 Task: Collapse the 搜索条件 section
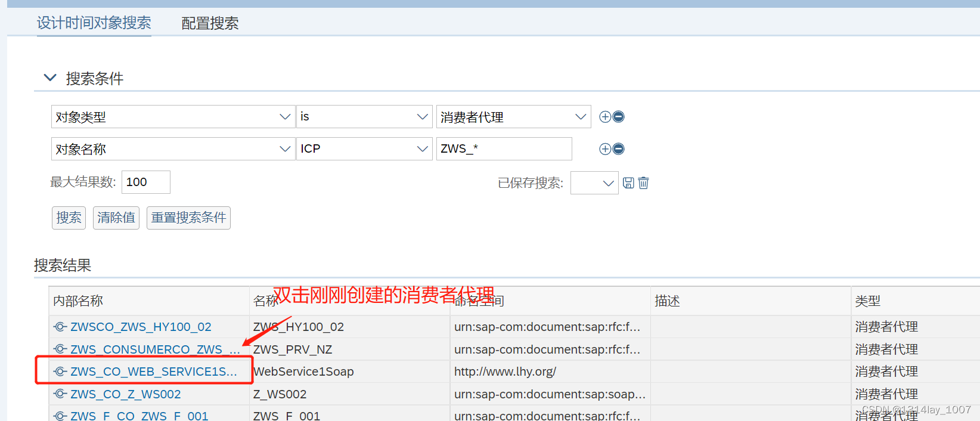(x=50, y=78)
